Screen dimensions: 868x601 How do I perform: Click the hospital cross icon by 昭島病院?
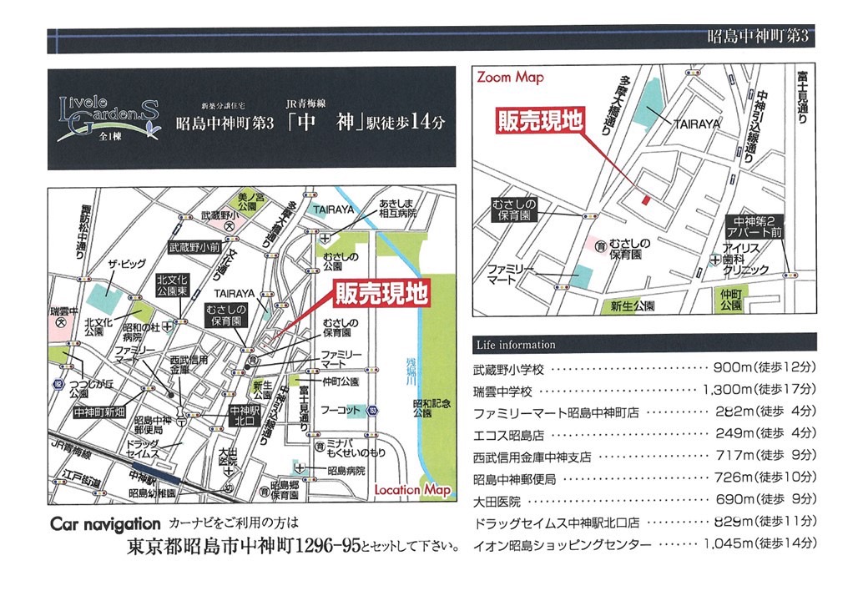(x=300, y=469)
